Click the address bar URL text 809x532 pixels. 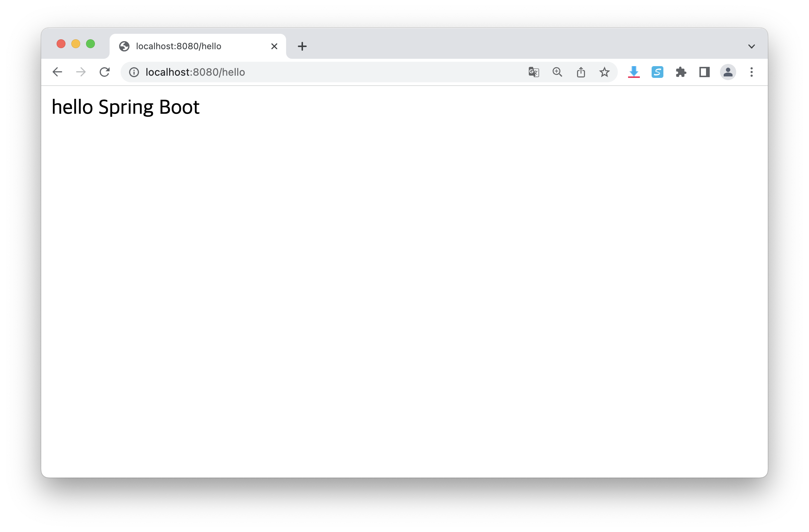(x=195, y=72)
